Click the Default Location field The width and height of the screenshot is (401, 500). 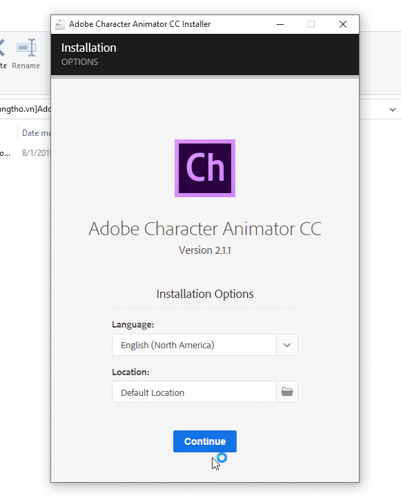(x=194, y=392)
